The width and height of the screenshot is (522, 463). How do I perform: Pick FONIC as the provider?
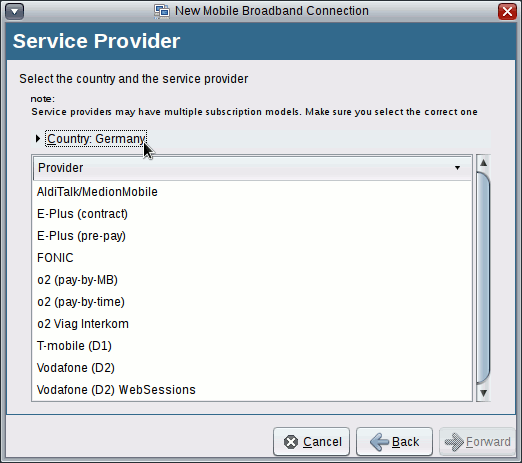(252, 258)
